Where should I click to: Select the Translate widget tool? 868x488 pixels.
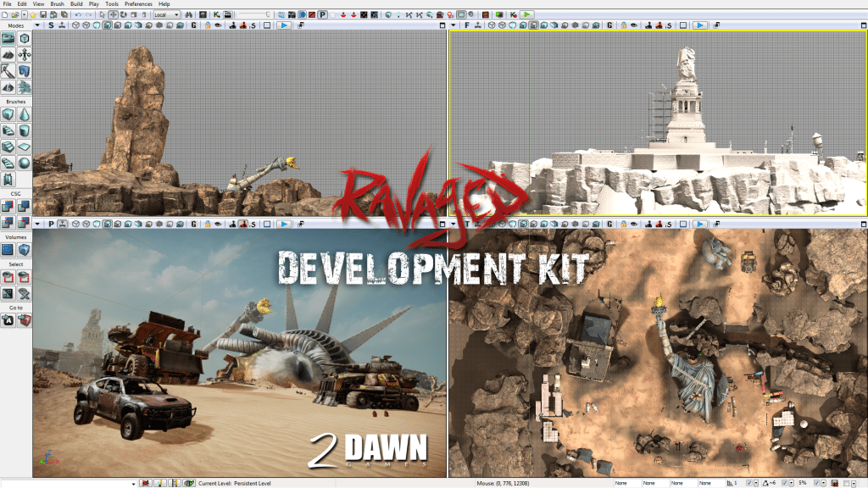113,14
